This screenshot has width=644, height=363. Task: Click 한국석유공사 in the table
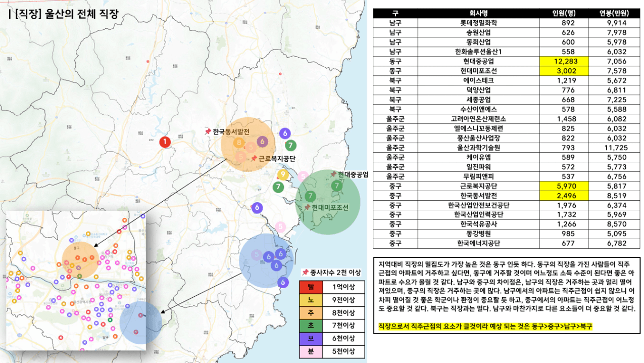click(x=478, y=225)
